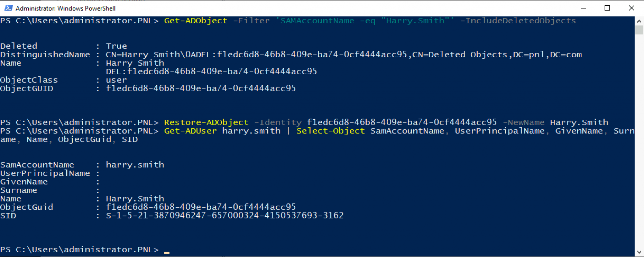Click the SID value starting with S-1-5-21
This screenshot has height=257, width=644.
pos(225,216)
